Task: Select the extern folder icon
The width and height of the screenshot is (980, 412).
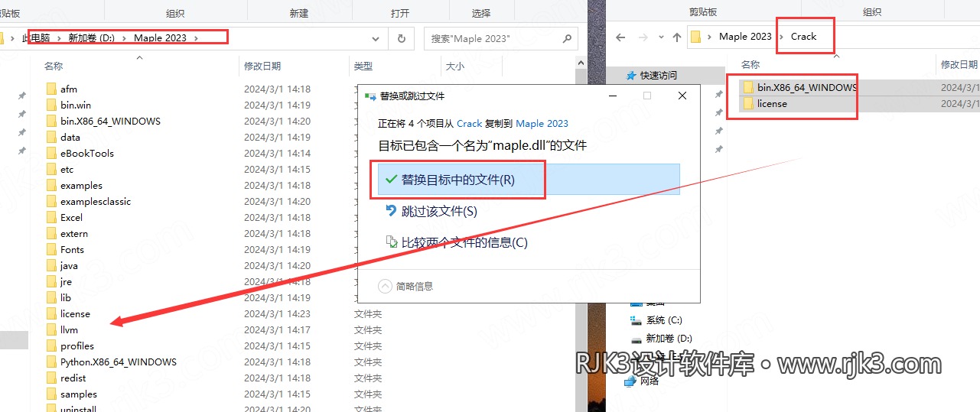Action: (51, 233)
